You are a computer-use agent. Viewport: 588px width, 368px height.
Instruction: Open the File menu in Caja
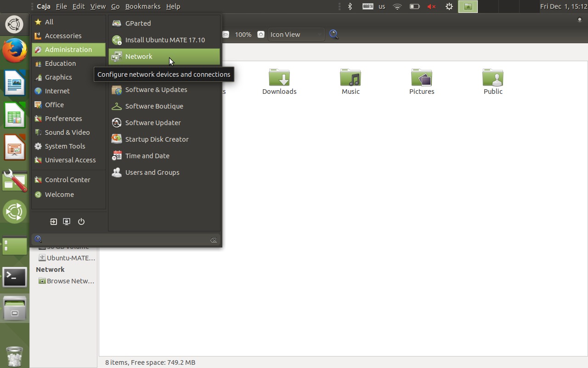click(61, 6)
